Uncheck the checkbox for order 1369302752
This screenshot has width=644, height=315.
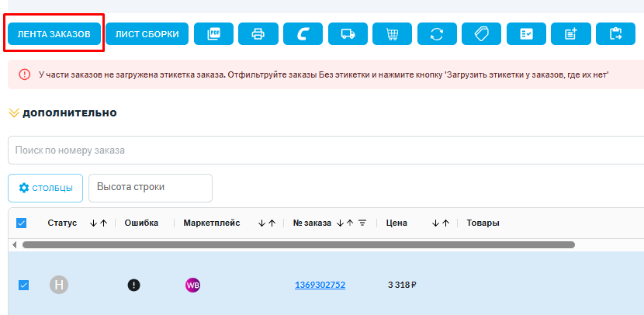click(x=23, y=285)
